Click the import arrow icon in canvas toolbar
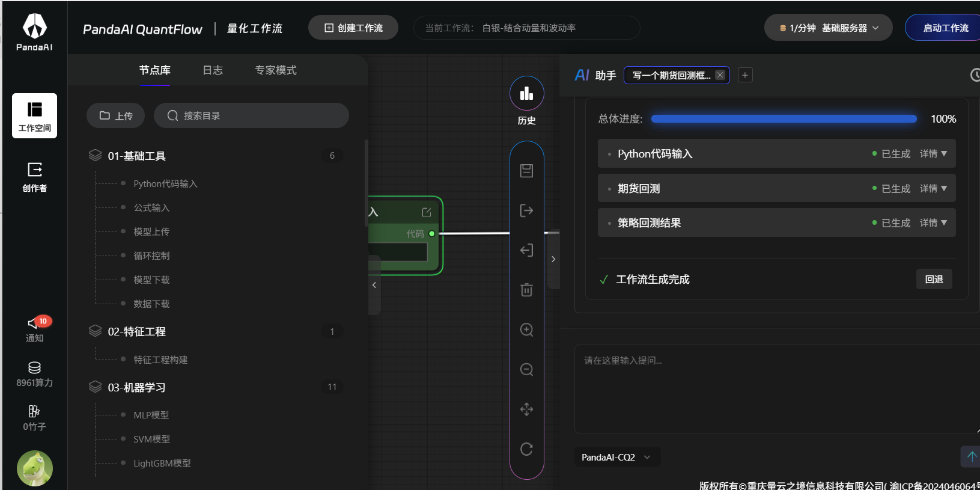 tap(527, 250)
